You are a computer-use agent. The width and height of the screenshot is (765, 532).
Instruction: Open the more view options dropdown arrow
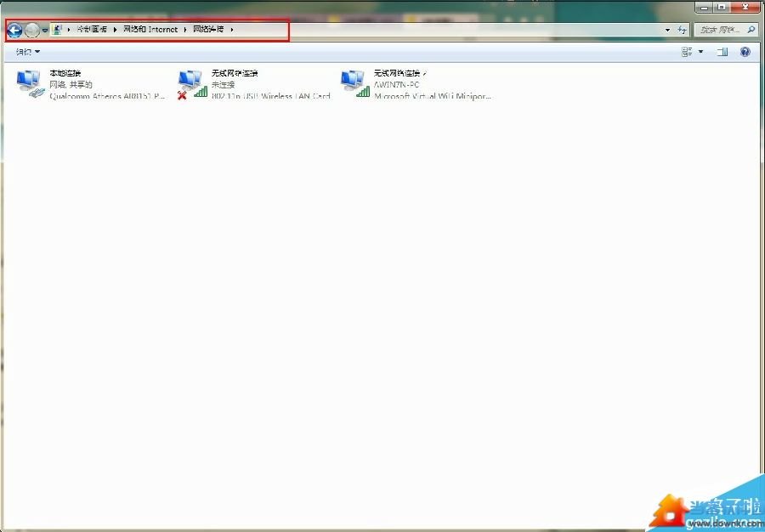pyautogui.click(x=701, y=52)
